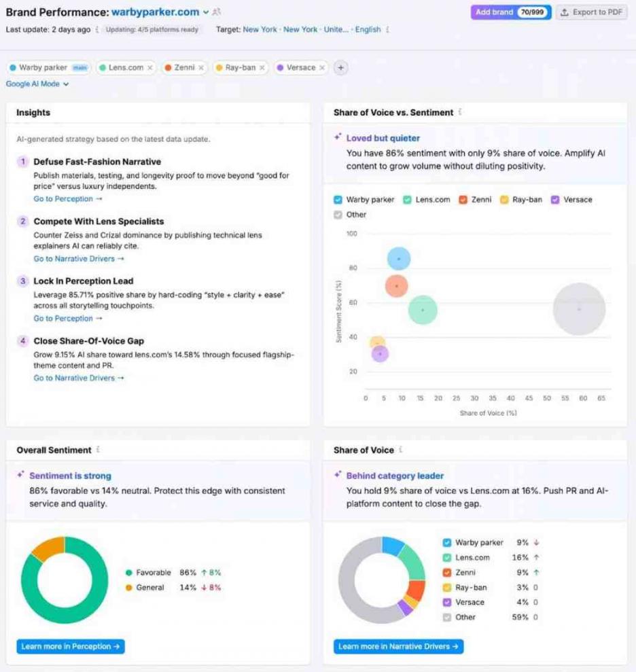Open the options icon after English target
The width and height of the screenshot is (636, 672).
tap(387, 30)
